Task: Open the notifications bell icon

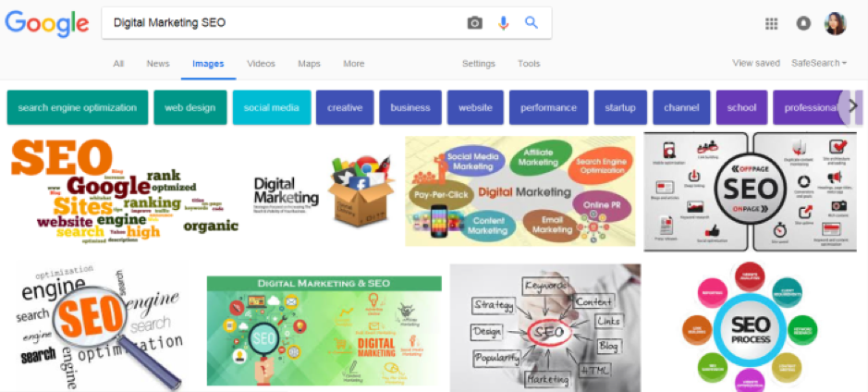Action: [802, 23]
